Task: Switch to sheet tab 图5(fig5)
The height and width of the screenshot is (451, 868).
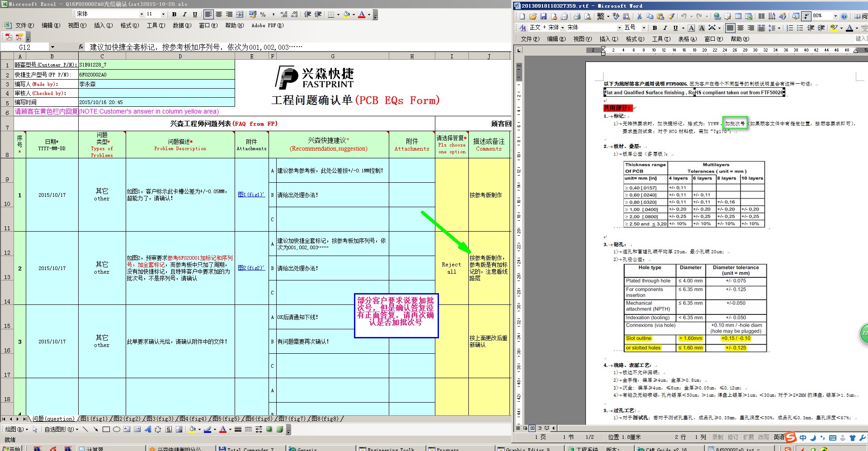Action: coord(226,419)
